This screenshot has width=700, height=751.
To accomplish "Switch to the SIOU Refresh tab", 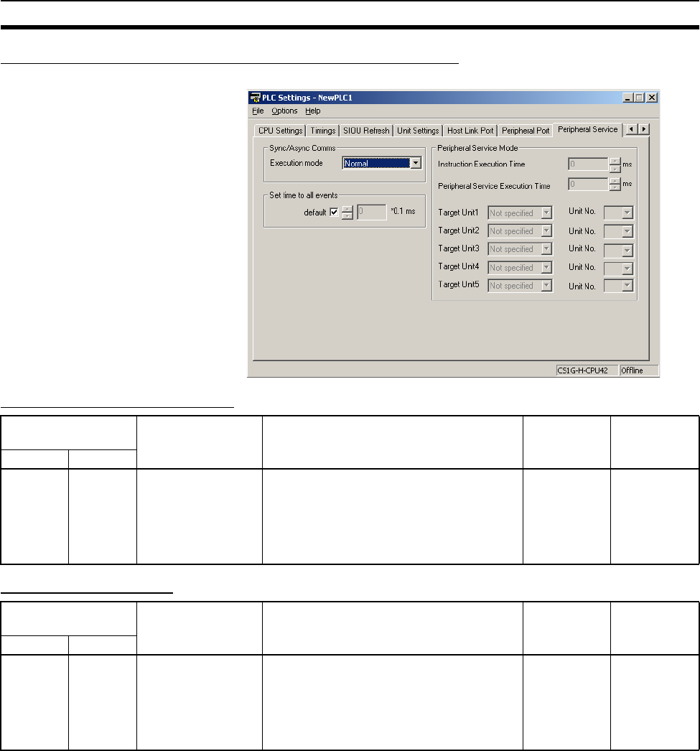I will click(366, 130).
